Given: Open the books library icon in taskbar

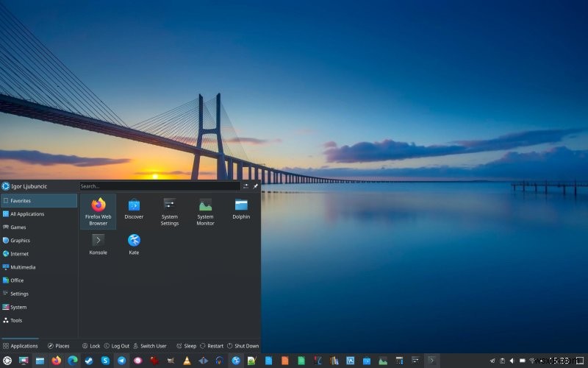Looking at the screenshot, I should pyautogui.click(x=334, y=361).
